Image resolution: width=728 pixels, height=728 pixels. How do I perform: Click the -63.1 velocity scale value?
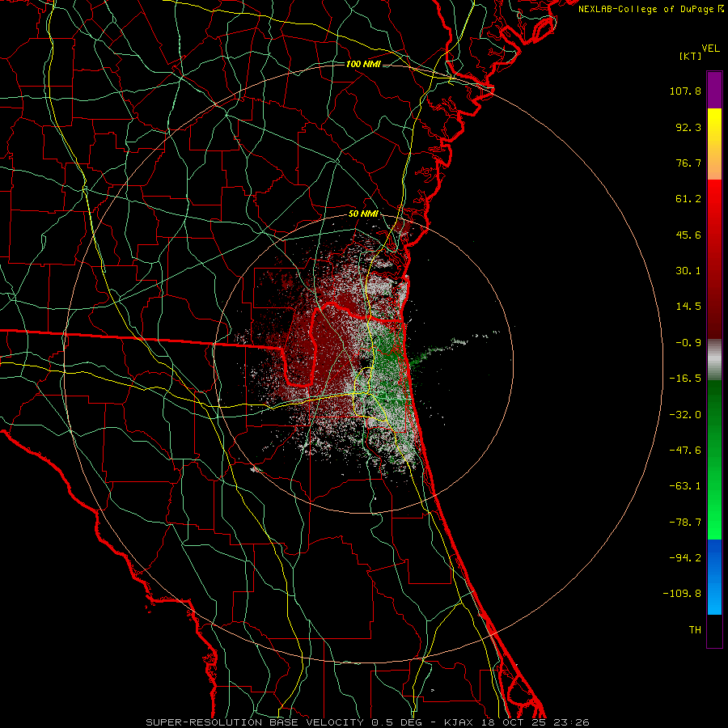[x=685, y=486]
